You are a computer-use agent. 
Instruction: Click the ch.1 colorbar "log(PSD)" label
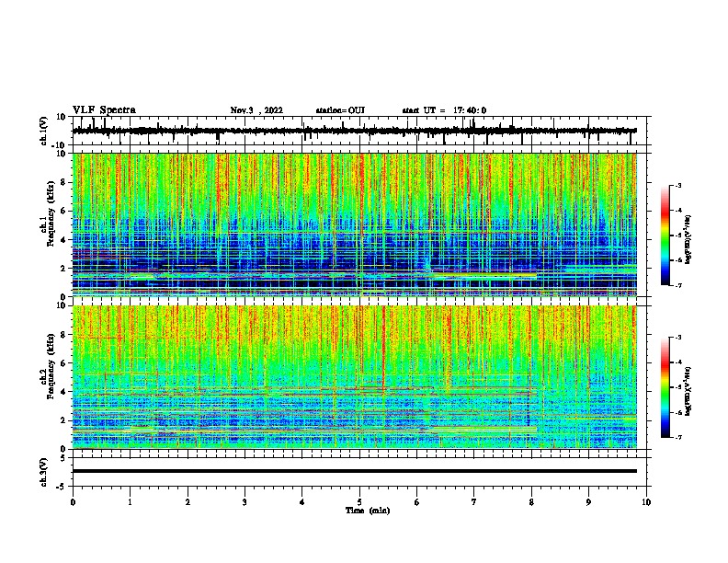point(688,240)
